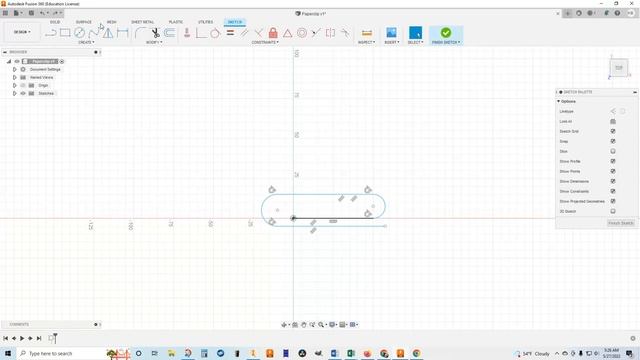This screenshot has width=640, height=360.
Task: Toggle Show Projected Geometries checkbox
Action: point(613,201)
